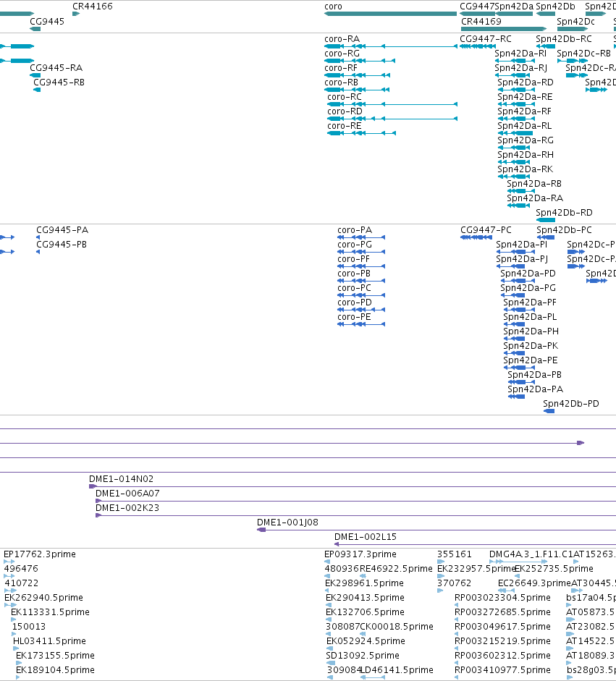
Task: Select transcript Spn42Da-RA
Action: (535, 198)
